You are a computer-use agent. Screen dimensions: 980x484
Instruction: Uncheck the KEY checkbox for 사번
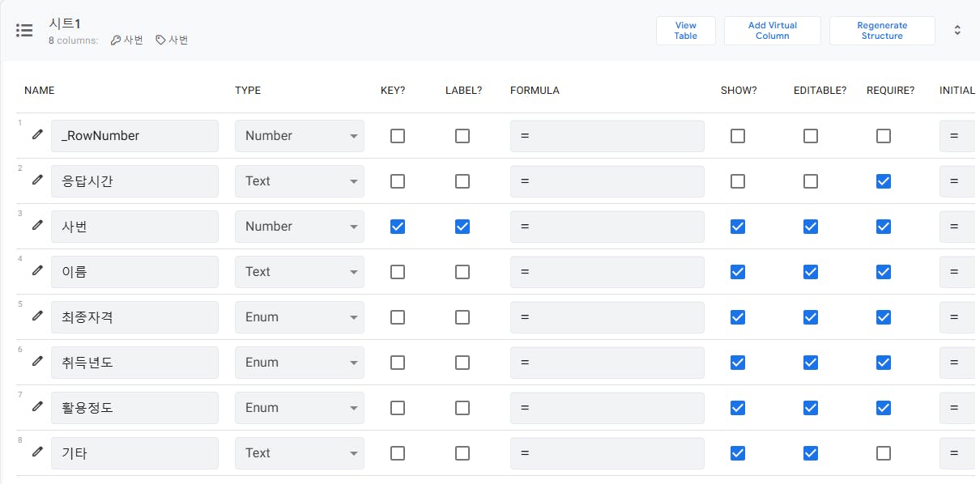(398, 227)
